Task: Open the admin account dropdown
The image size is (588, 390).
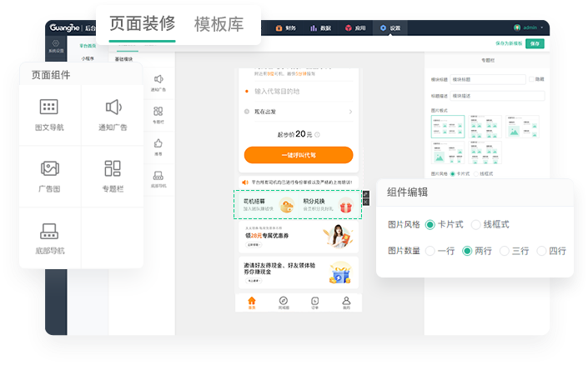Action: coord(530,27)
